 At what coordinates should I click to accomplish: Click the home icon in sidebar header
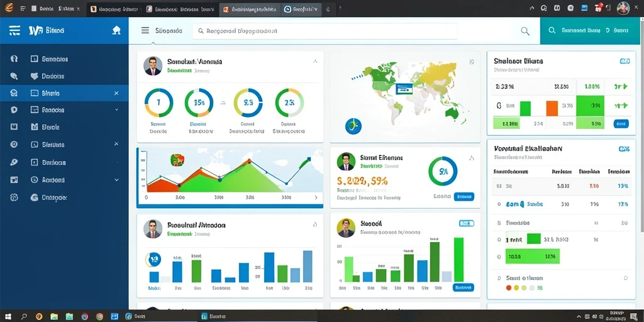click(116, 30)
